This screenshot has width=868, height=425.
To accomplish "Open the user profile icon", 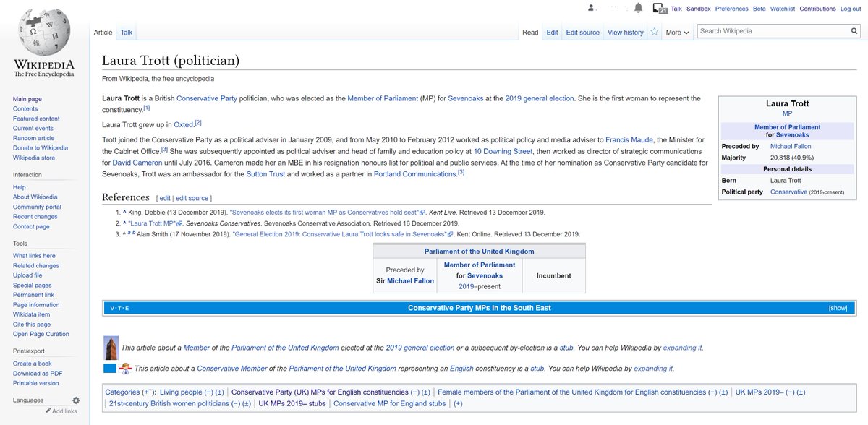I will (x=591, y=9).
